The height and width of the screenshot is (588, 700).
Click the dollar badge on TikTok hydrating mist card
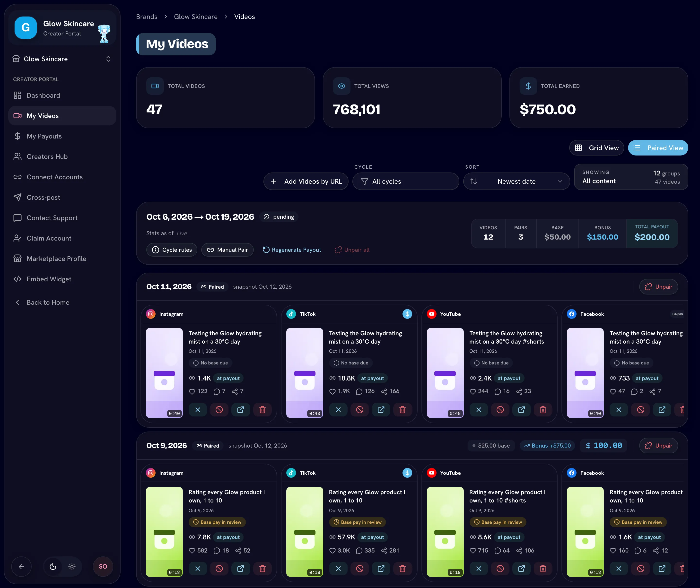[407, 314]
